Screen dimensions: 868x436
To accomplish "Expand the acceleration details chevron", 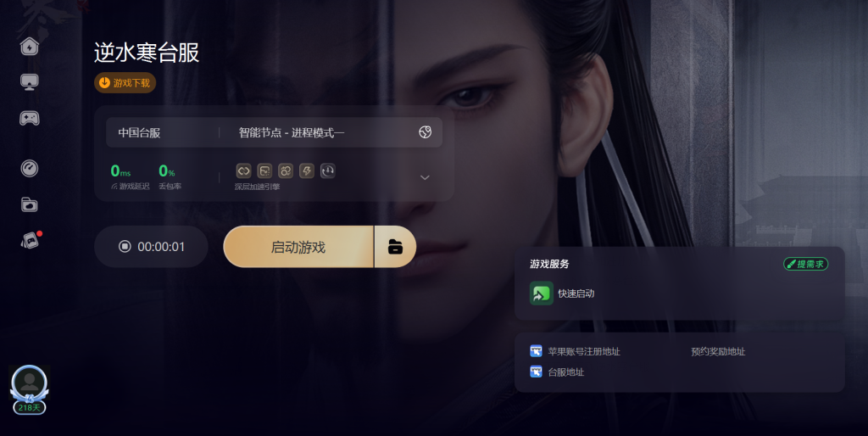I will pyautogui.click(x=426, y=178).
